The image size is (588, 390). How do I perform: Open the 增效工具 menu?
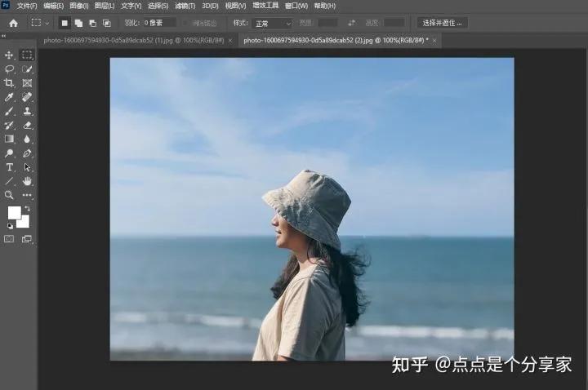point(265,6)
